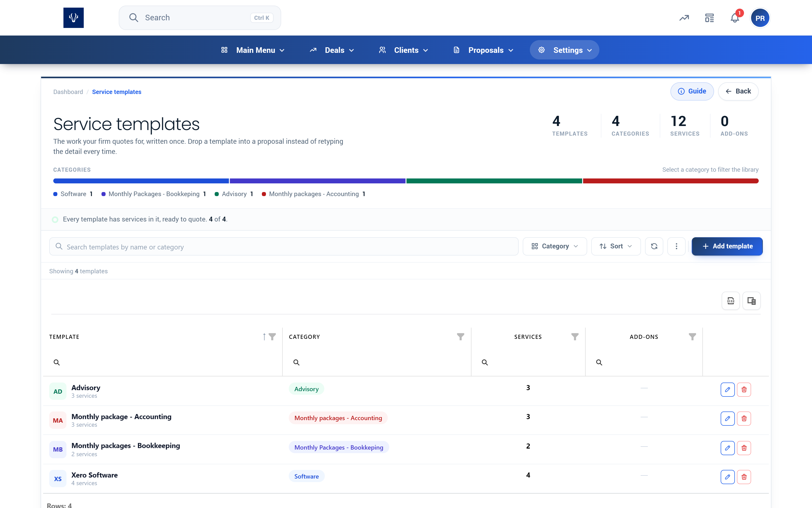Click Search templates by name field
Image resolution: width=812 pixels, height=508 pixels.
[284, 247]
